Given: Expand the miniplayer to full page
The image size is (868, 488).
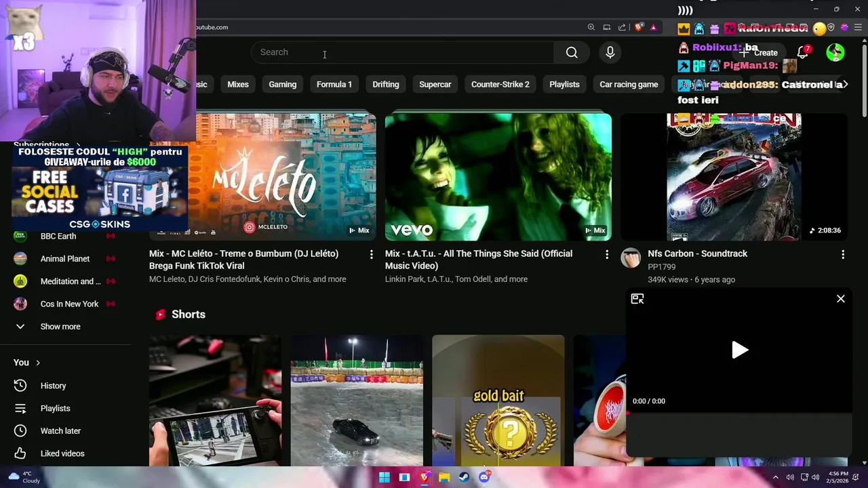Looking at the screenshot, I should (637, 299).
